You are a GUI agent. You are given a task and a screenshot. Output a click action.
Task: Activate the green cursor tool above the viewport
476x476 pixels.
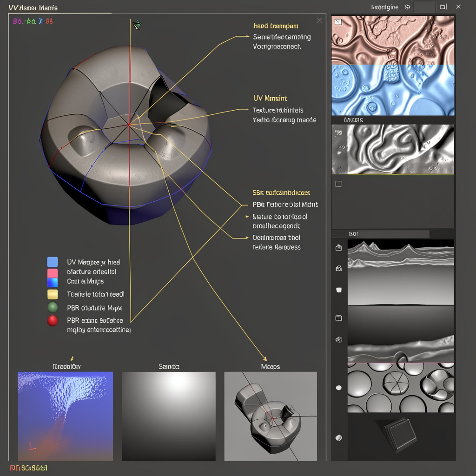pyautogui.click(x=137, y=25)
